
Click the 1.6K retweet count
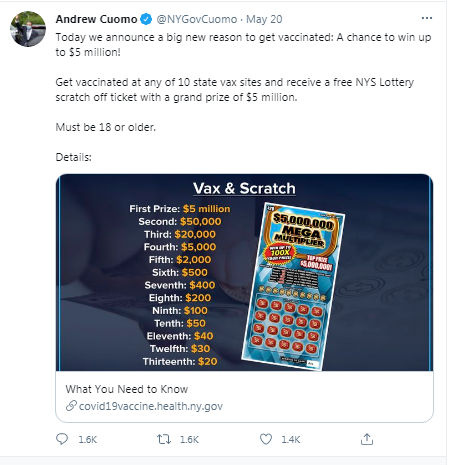(189, 439)
